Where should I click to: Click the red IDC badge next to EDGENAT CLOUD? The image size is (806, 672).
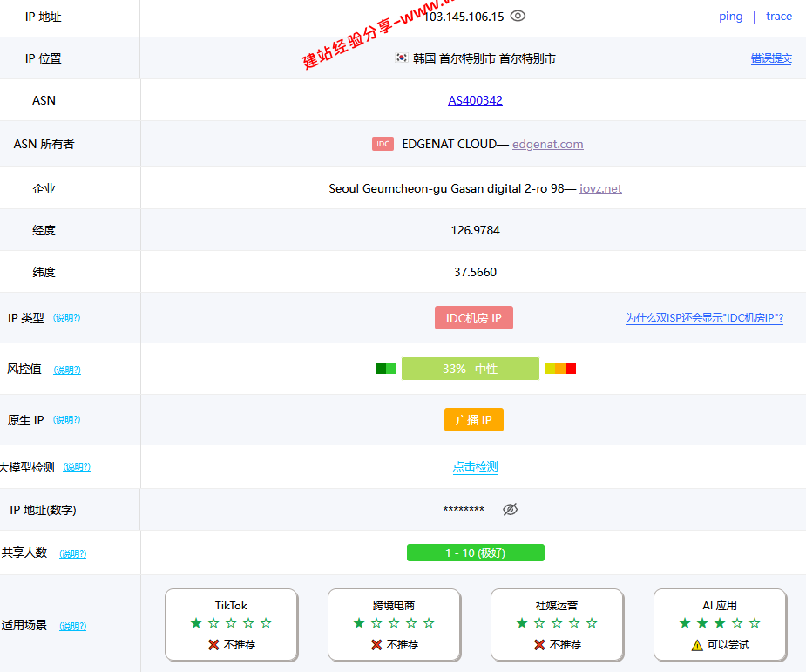(383, 144)
